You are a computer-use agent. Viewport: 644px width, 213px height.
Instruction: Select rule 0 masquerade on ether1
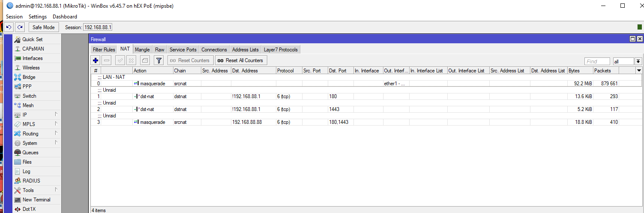(366, 84)
